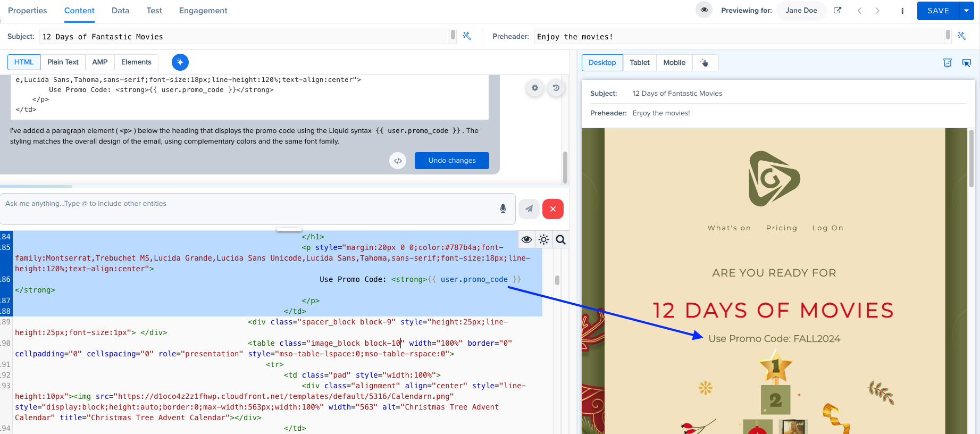Click the code editor vertical scrollbar thumb

[x=557, y=280]
